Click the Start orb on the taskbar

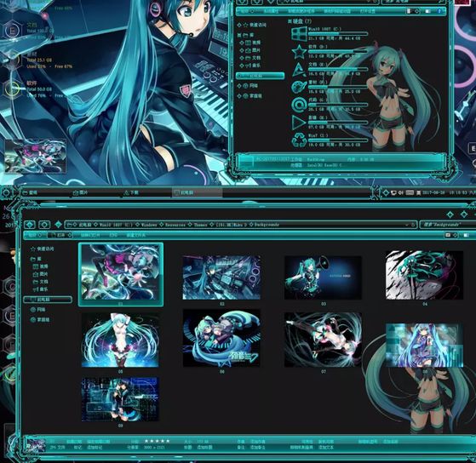(x=7, y=193)
